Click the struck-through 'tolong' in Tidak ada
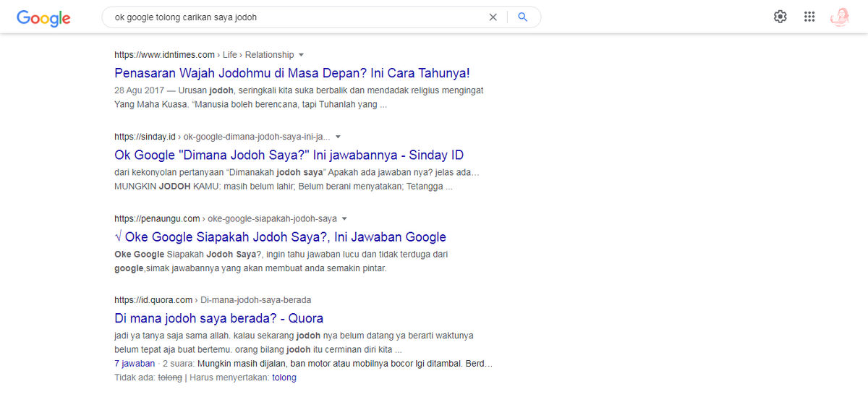Viewport: 868px width, 397px height. 170,377
